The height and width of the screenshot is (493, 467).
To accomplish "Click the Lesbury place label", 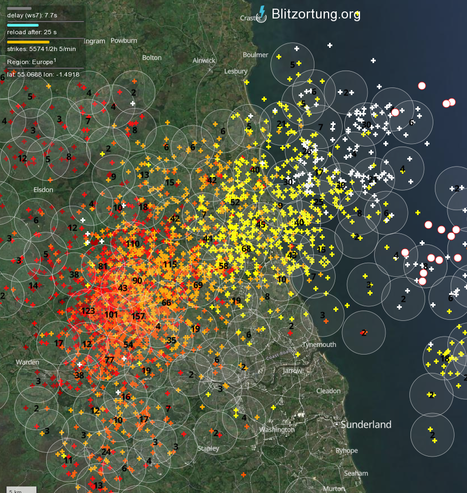I will point(236,71).
